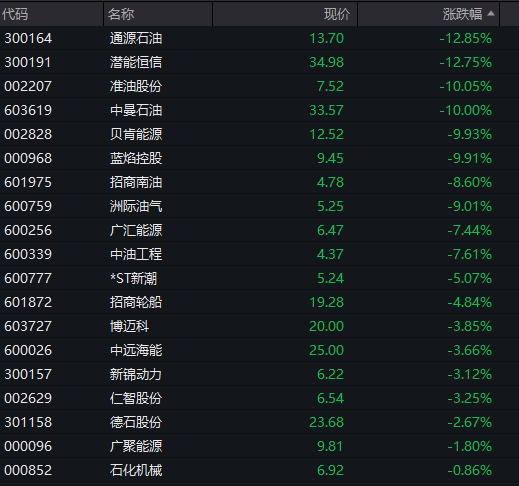This screenshot has width=519, height=486.
Task: Open 中油工程 stock name
Action: (x=136, y=254)
